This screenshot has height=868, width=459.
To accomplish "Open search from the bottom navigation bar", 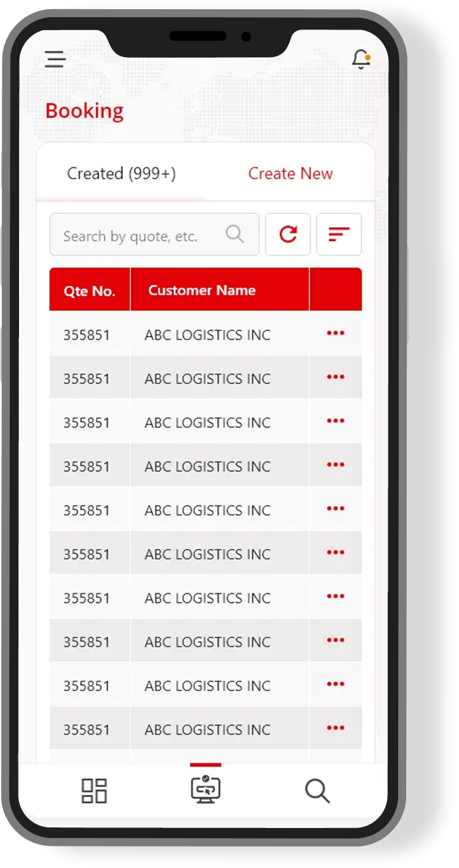I will [x=317, y=791].
